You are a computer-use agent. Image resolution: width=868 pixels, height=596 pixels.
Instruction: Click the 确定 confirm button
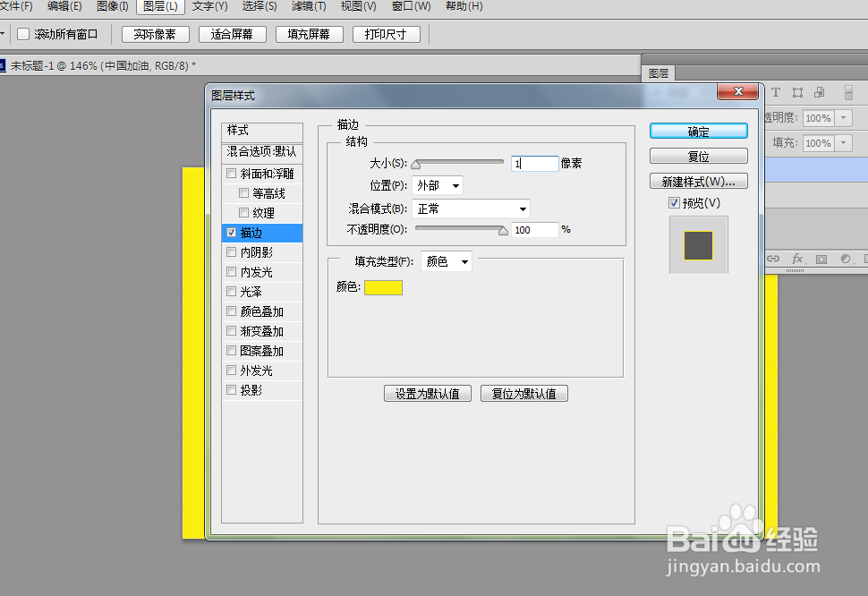[x=698, y=130]
